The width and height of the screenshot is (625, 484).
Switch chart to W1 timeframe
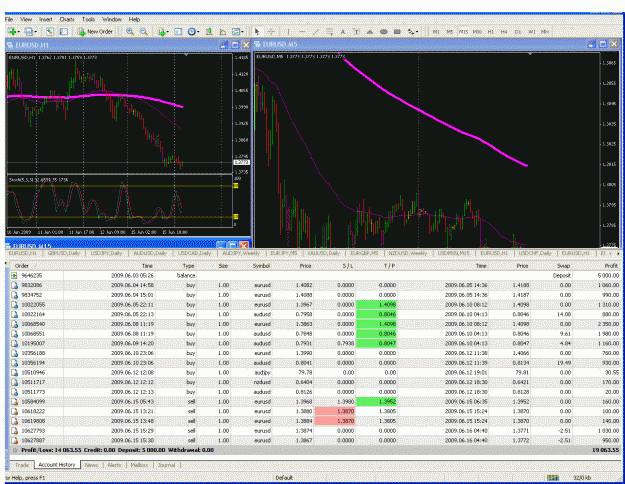click(532, 32)
